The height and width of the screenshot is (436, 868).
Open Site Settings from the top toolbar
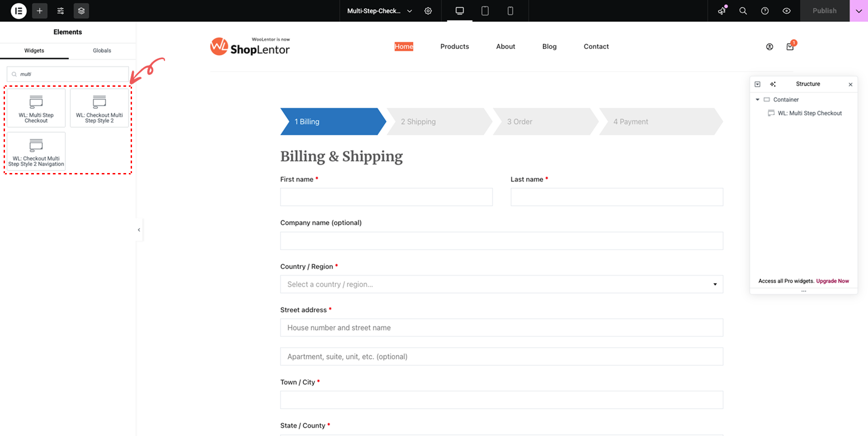pyautogui.click(x=60, y=10)
